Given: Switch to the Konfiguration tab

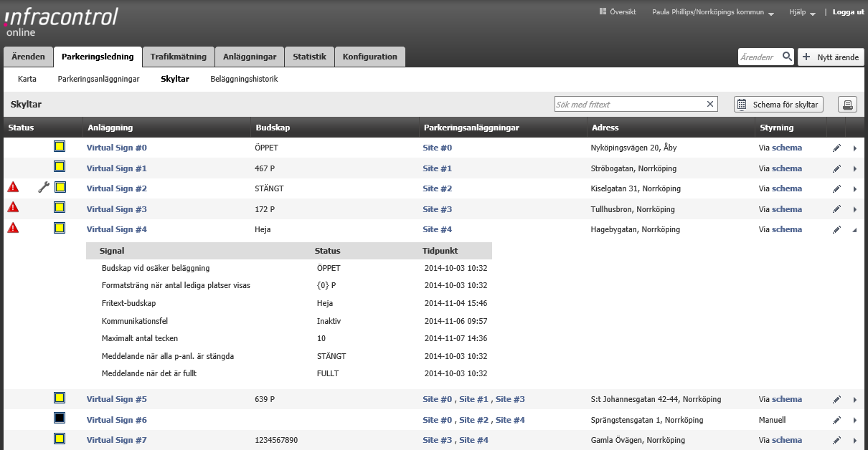Looking at the screenshot, I should 369,57.
